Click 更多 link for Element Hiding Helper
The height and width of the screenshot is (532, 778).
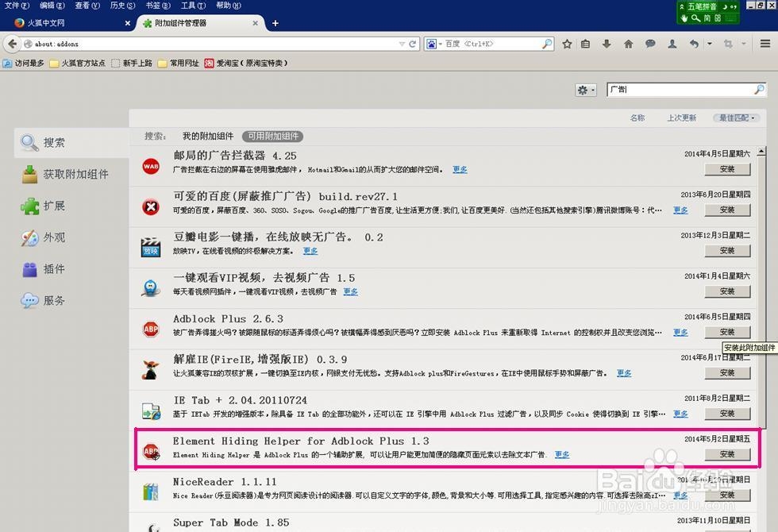click(x=562, y=454)
